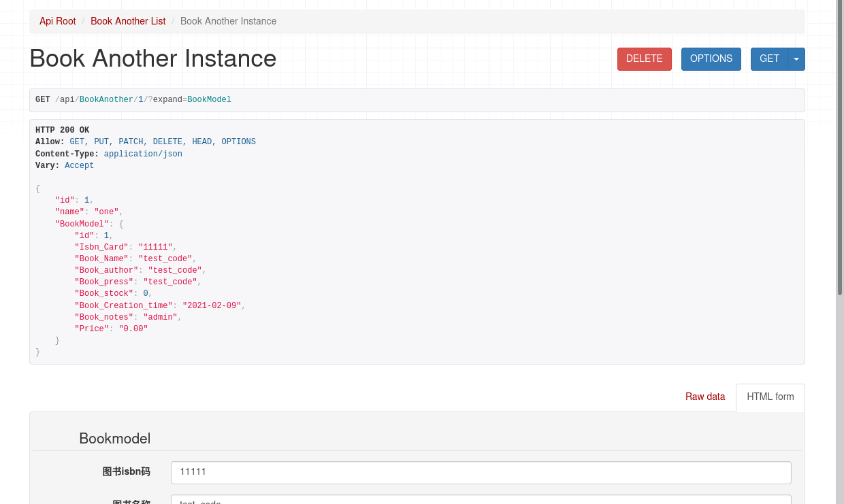Screen dimensions: 844x504
Task: Go to Book Another List breadcrumb
Action: [128, 21]
